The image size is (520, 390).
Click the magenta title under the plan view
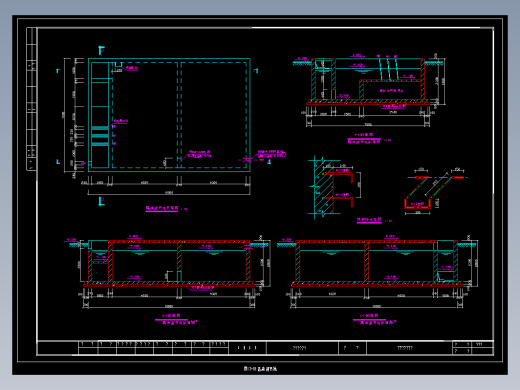click(x=162, y=209)
